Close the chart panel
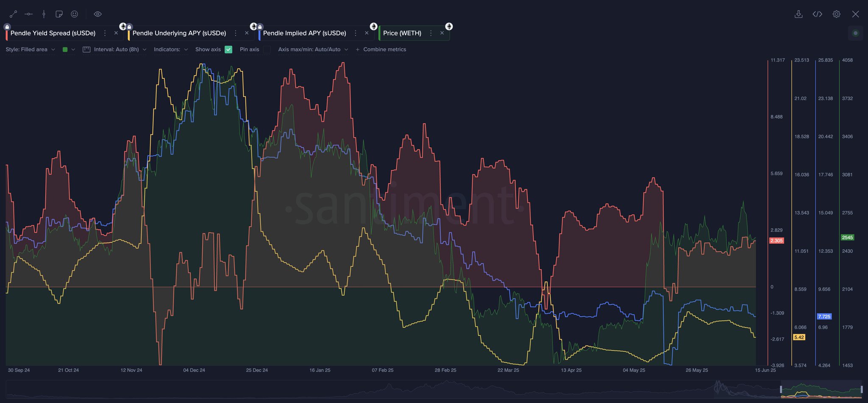The width and height of the screenshot is (868, 403). coord(855,14)
